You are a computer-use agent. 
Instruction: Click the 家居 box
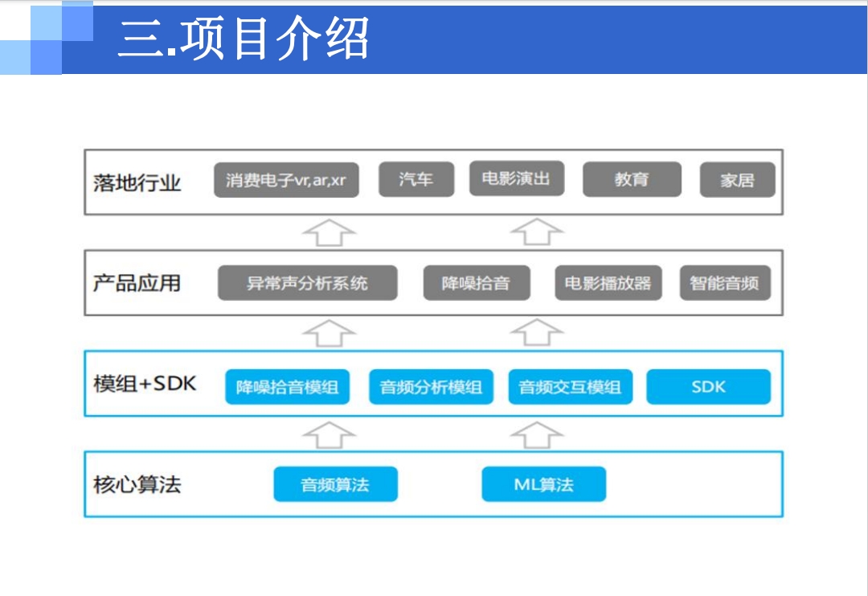737,180
